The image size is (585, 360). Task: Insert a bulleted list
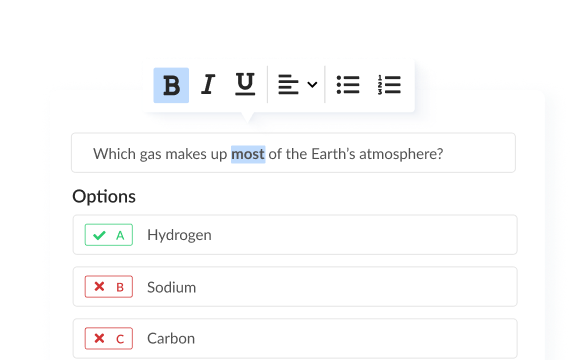(x=348, y=85)
